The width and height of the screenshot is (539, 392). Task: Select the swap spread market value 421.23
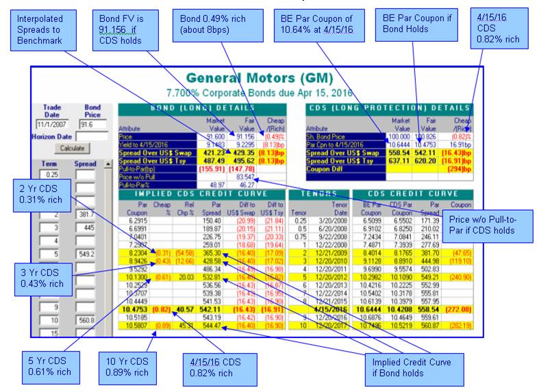click(x=214, y=153)
